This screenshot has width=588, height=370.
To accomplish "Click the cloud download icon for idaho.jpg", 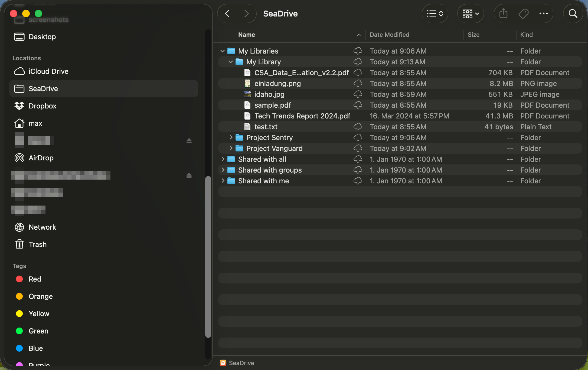I will pos(358,94).
